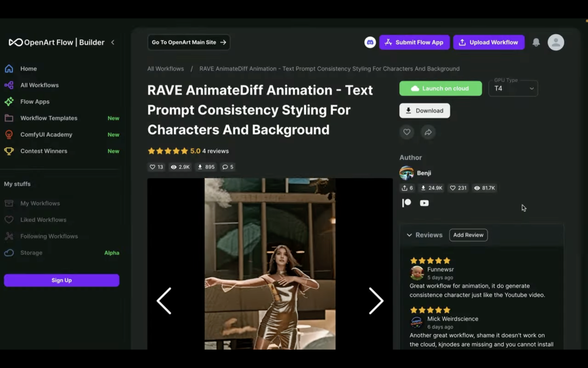Screen dimensions: 588x368
Task: Select Flow Apps via the sparkle icon
Action: click(9, 101)
